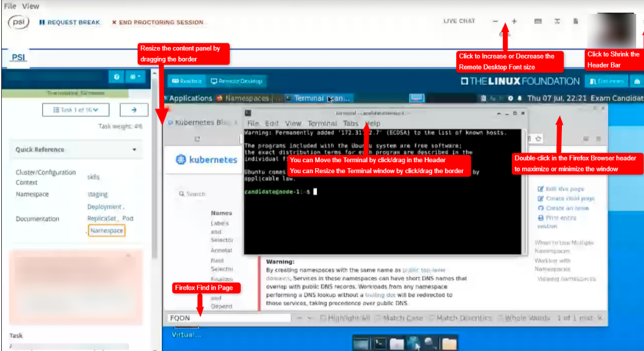Open the terminal File menu

252,123
